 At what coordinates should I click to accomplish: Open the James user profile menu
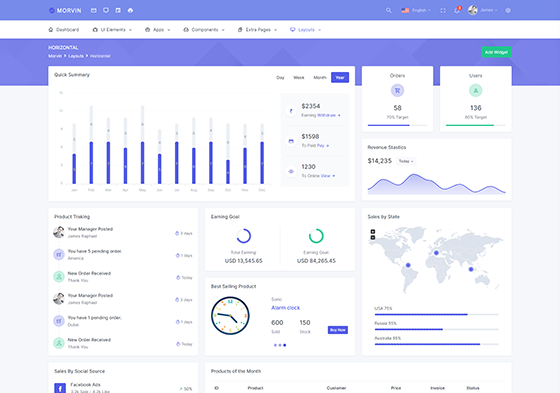[482, 10]
